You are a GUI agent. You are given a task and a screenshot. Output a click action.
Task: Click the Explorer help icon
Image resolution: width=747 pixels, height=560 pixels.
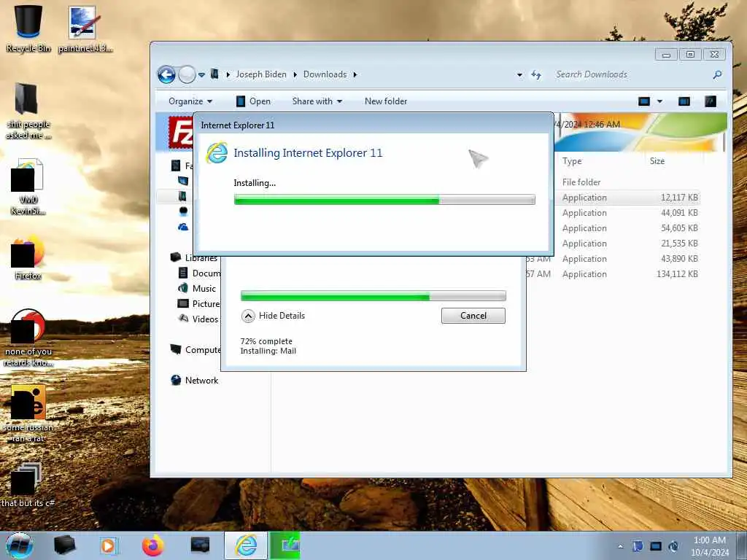pos(711,101)
